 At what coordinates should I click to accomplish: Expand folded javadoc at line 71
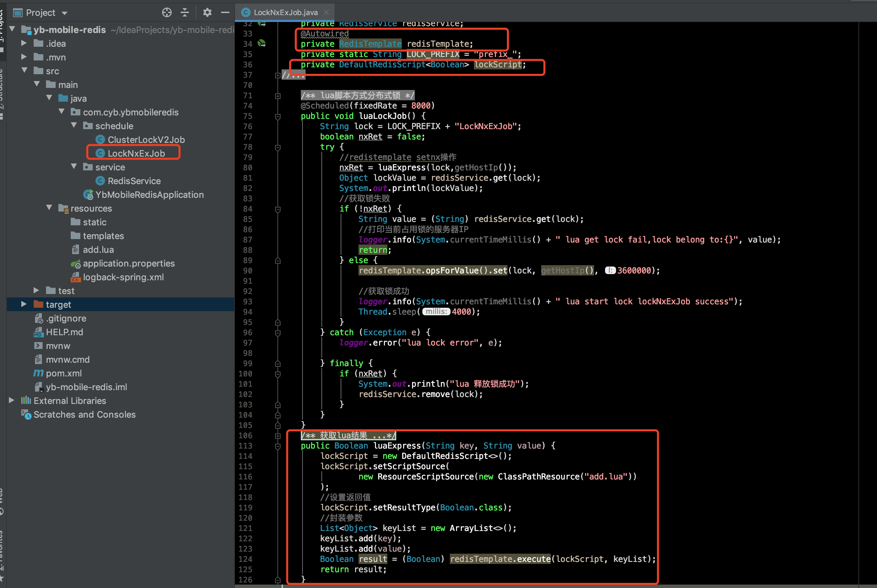(x=277, y=96)
